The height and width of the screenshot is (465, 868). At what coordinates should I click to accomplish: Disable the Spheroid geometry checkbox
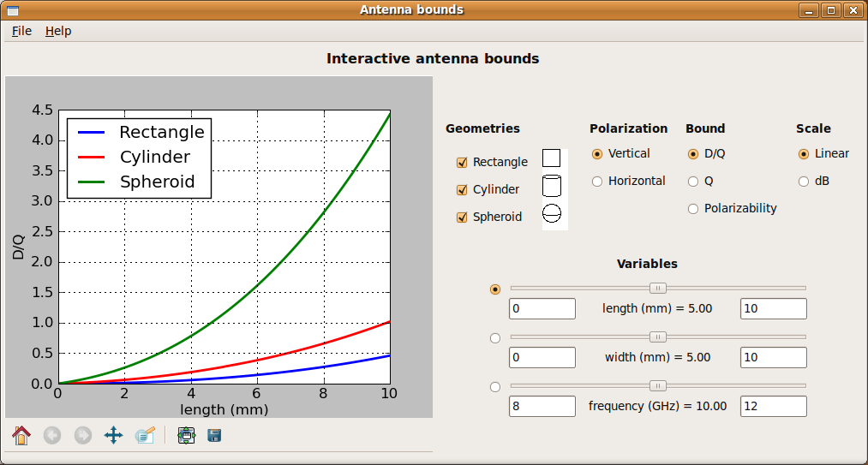pyautogui.click(x=462, y=218)
